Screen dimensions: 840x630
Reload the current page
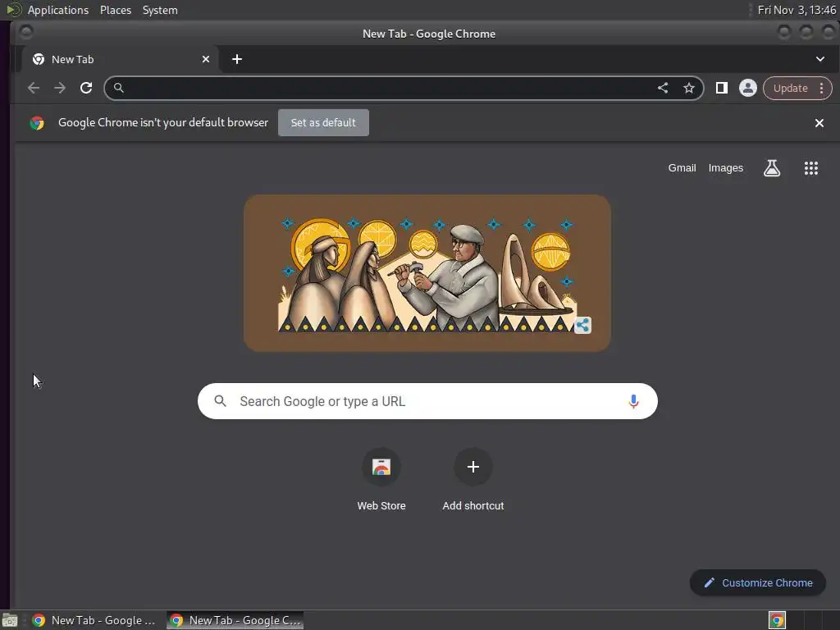(85, 88)
